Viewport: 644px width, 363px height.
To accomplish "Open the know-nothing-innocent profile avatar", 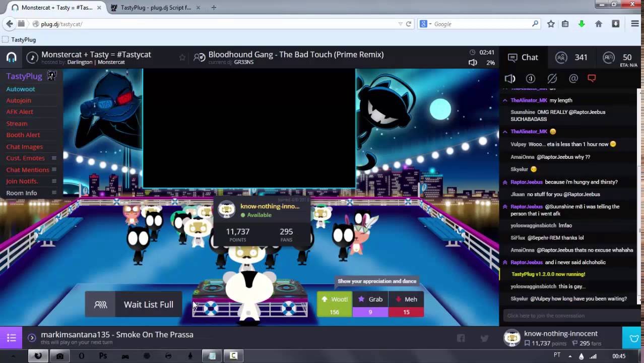I will 512,338.
